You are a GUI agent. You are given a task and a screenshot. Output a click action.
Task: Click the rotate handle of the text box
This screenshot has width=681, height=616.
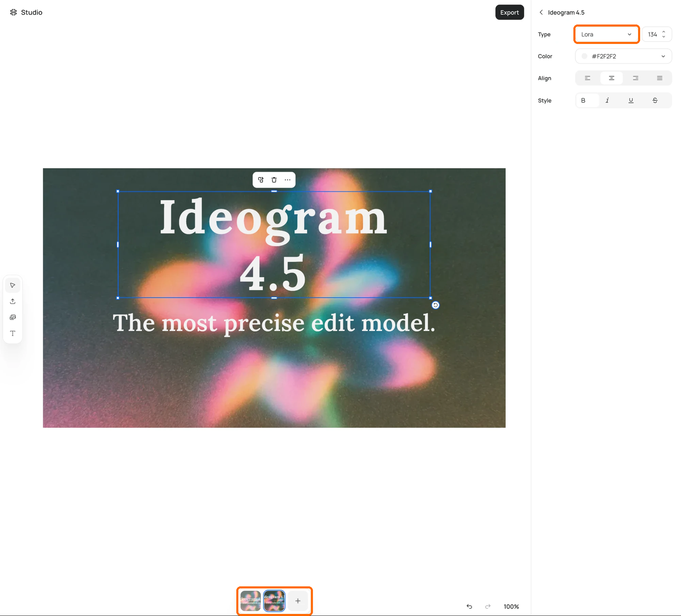click(435, 305)
